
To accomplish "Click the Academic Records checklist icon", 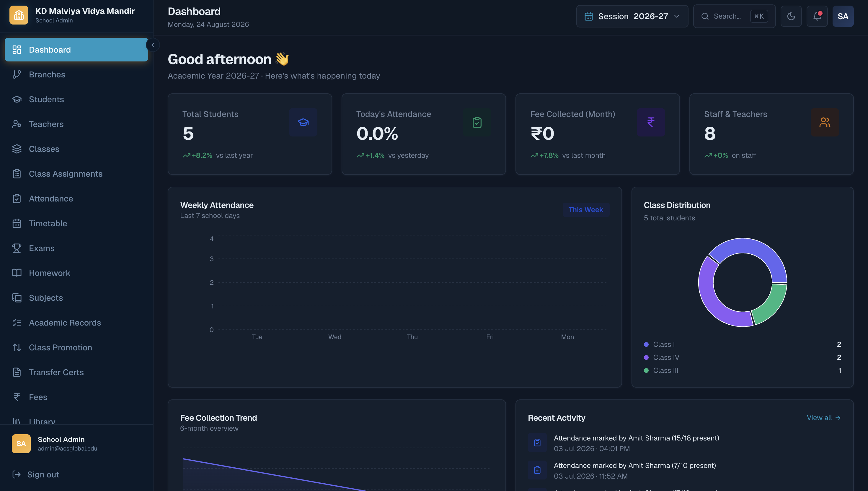I will click(x=17, y=323).
